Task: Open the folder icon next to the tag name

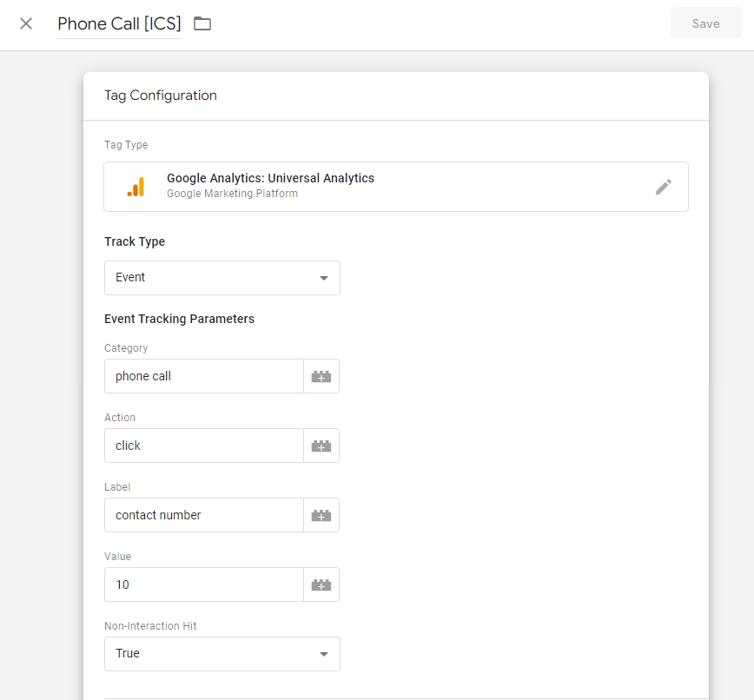Action: pyautogui.click(x=202, y=23)
